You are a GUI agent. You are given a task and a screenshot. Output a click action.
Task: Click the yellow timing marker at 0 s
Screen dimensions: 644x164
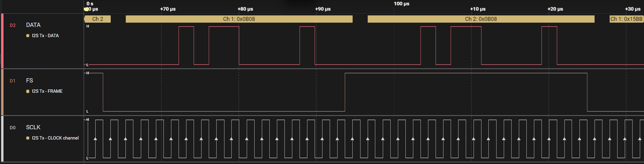pyautogui.click(x=86, y=9)
